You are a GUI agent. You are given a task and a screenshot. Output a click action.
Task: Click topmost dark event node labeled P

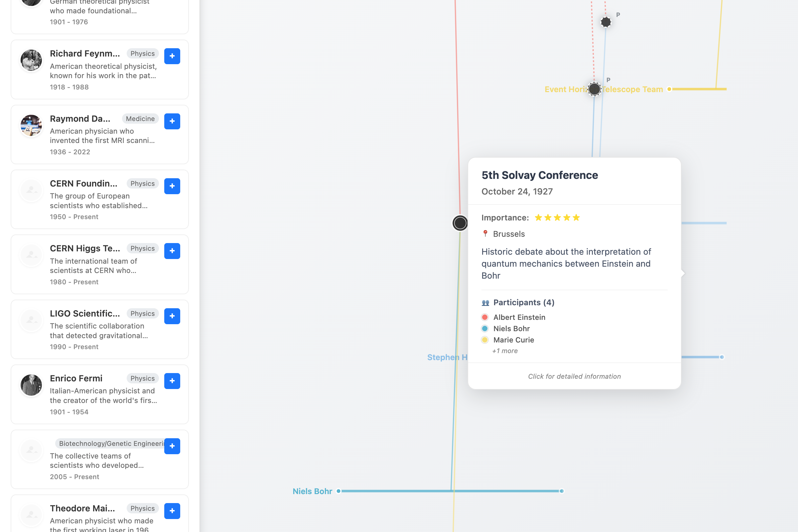click(x=605, y=22)
